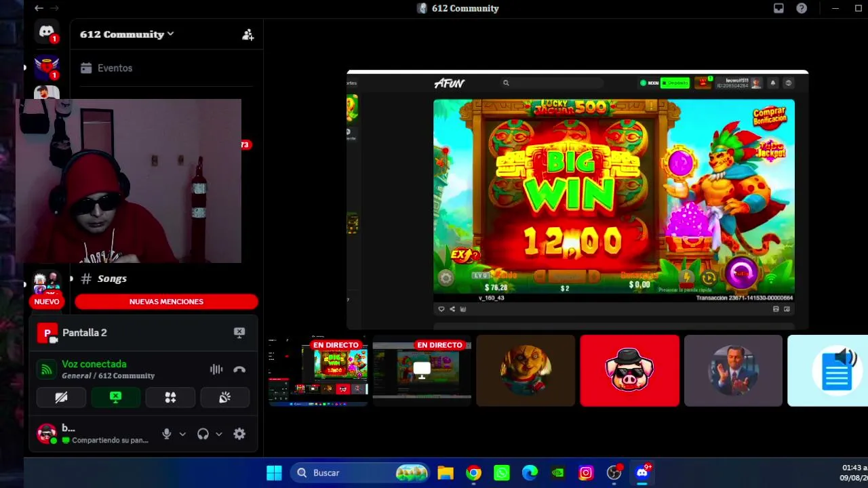
Task: Click the Todo Jackpot badge in game
Action: (x=771, y=149)
